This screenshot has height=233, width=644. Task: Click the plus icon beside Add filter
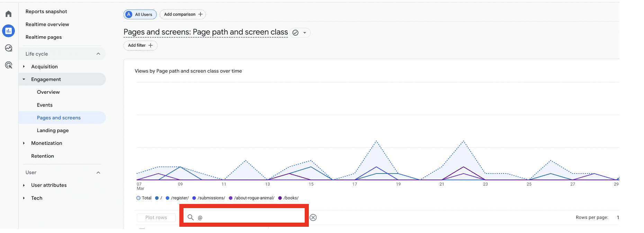click(151, 45)
